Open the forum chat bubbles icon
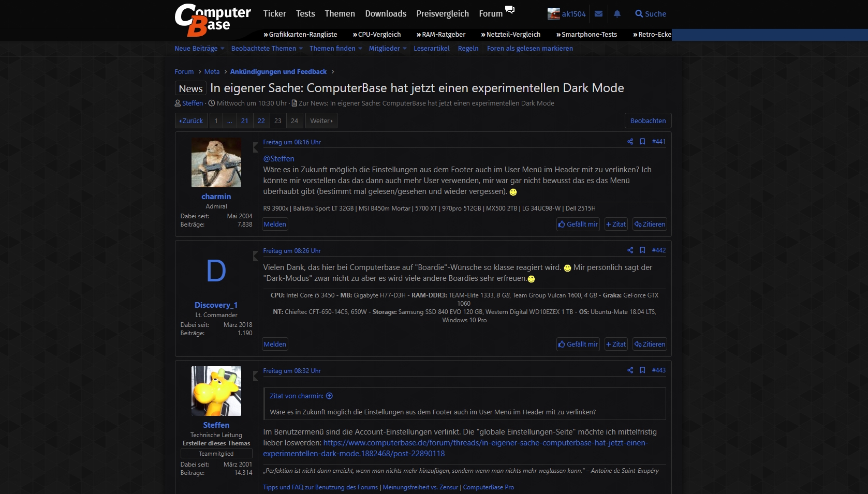Screen dimensions: 868x494 510,10
